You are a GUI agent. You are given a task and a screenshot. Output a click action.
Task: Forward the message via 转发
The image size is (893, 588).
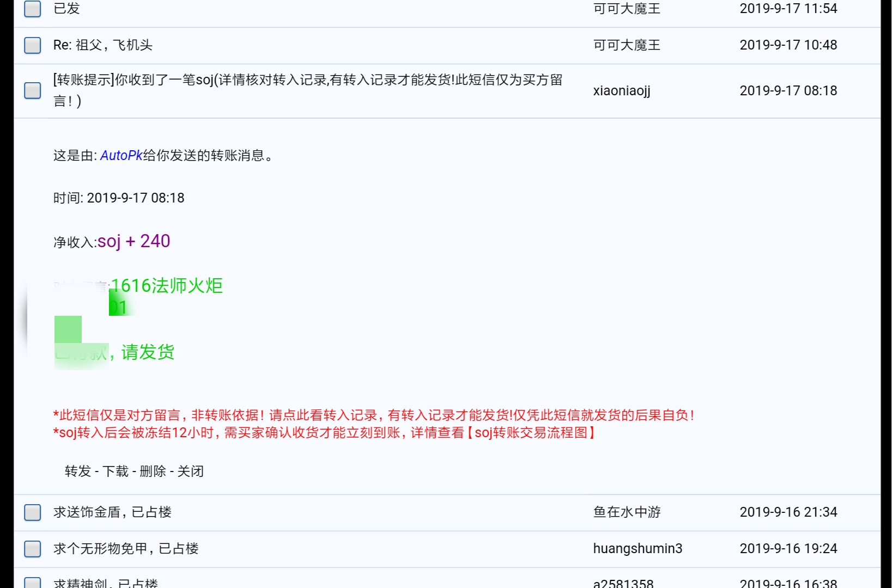pos(77,471)
